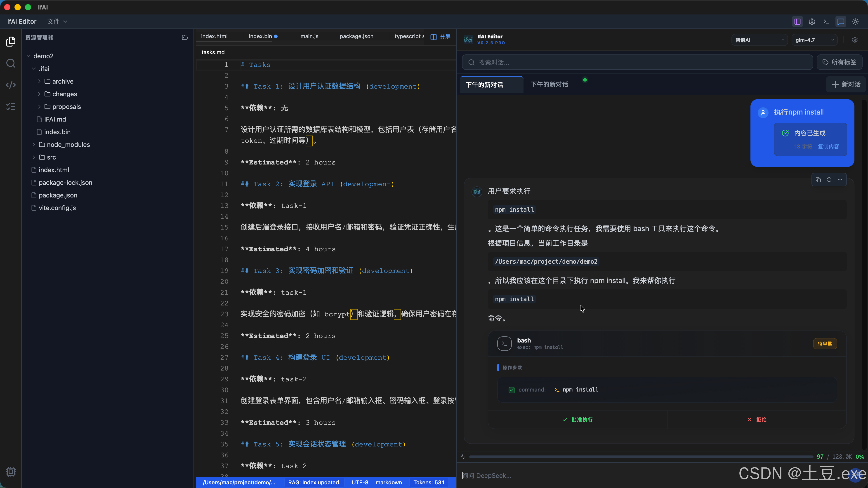
Task: Click open-folder icon in explorer header
Action: tap(185, 37)
